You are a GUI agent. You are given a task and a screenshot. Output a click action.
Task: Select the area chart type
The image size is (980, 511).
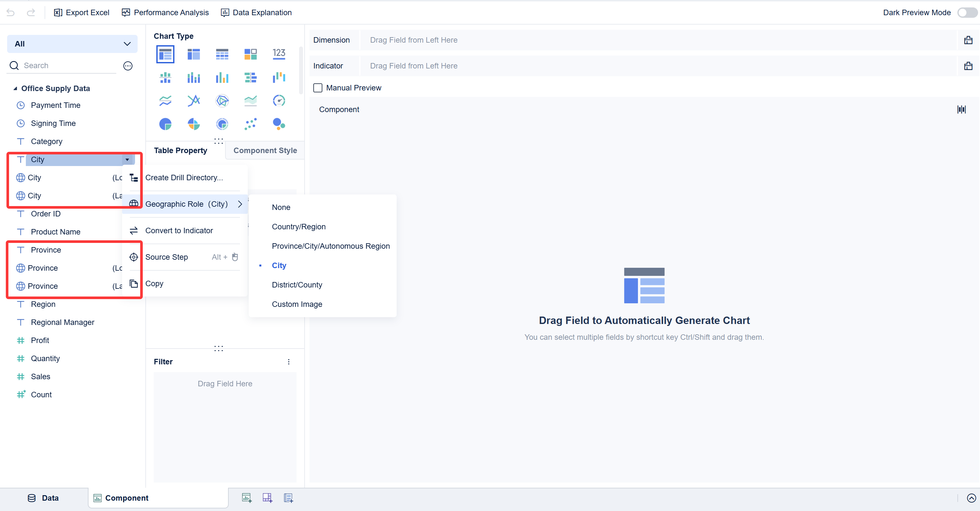pyautogui.click(x=250, y=100)
